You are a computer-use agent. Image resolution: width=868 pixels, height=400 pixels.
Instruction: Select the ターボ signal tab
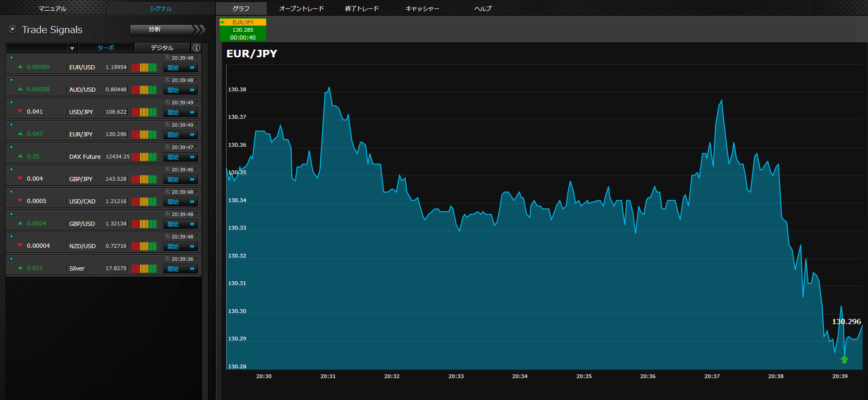[x=106, y=48]
